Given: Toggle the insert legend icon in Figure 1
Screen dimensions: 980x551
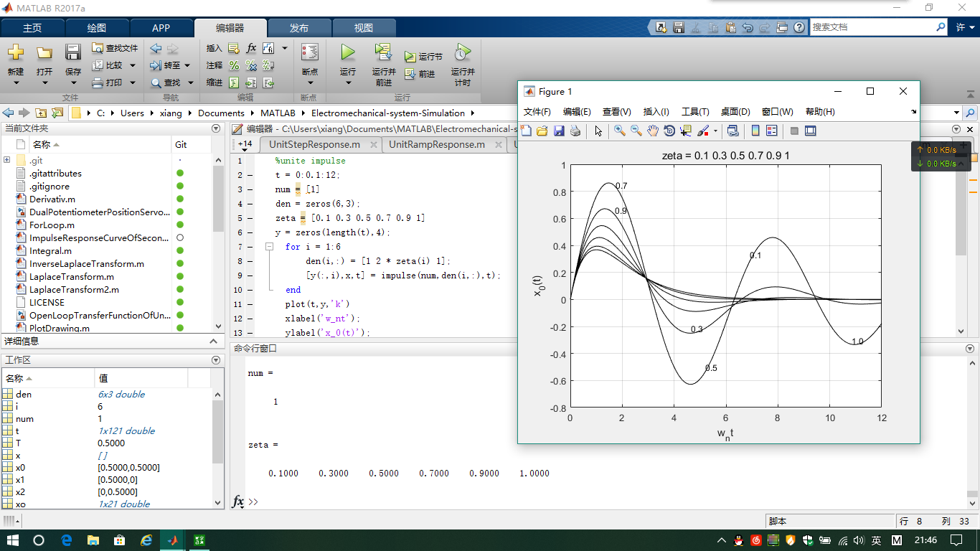Looking at the screenshot, I should pyautogui.click(x=772, y=131).
